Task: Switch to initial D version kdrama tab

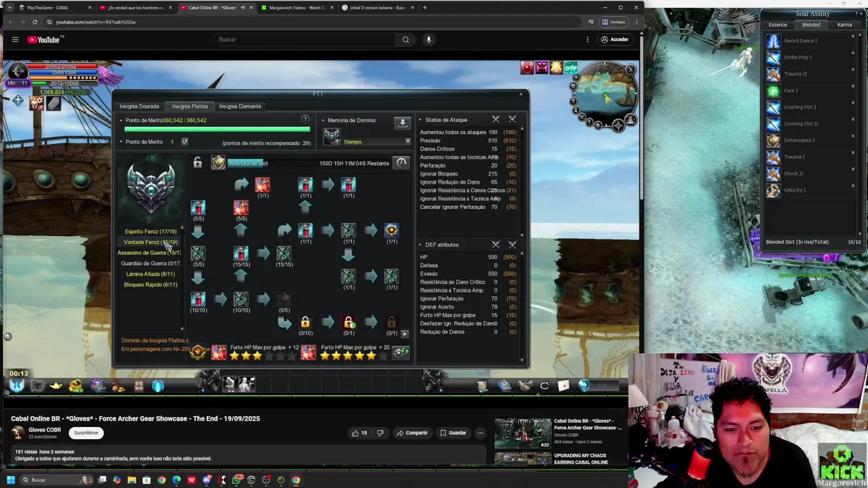Action: tap(378, 7)
